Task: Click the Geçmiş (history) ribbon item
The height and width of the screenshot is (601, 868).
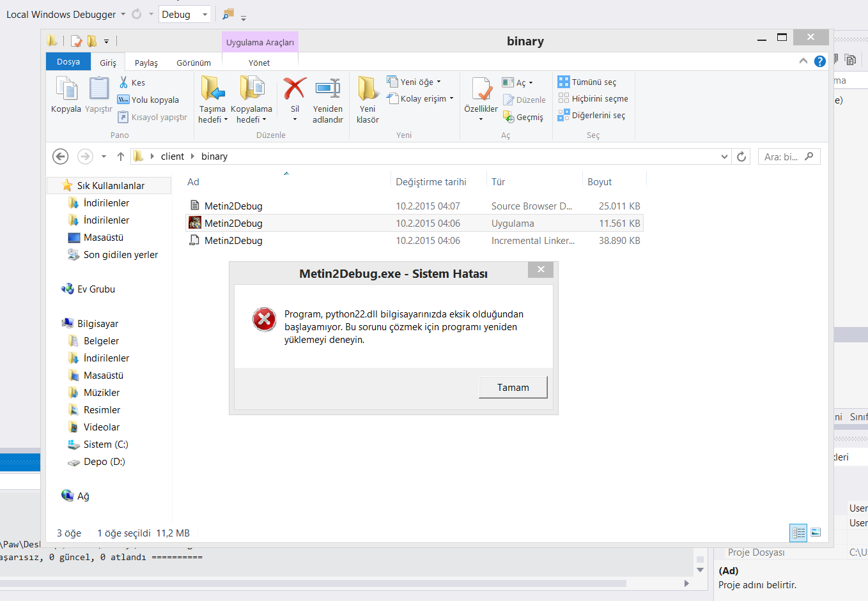Action: pyautogui.click(x=523, y=117)
